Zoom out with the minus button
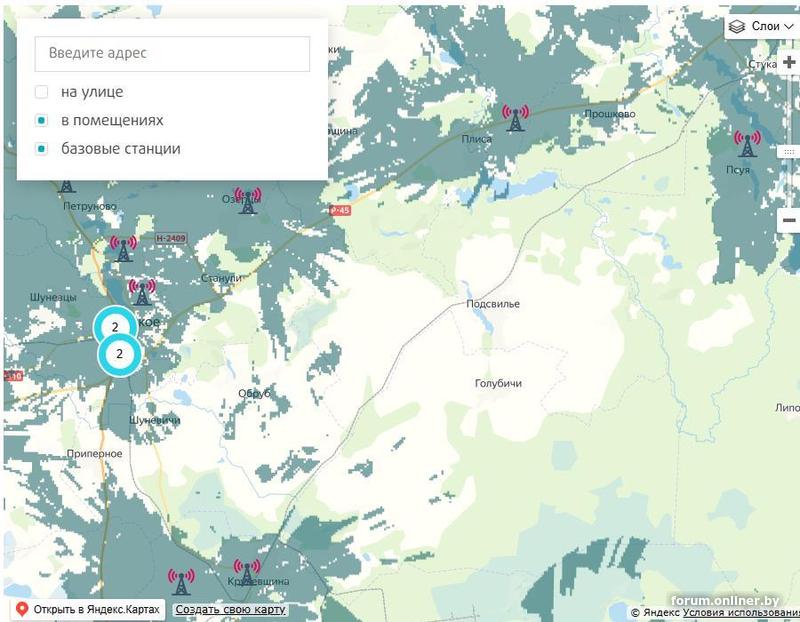 point(789,220)
